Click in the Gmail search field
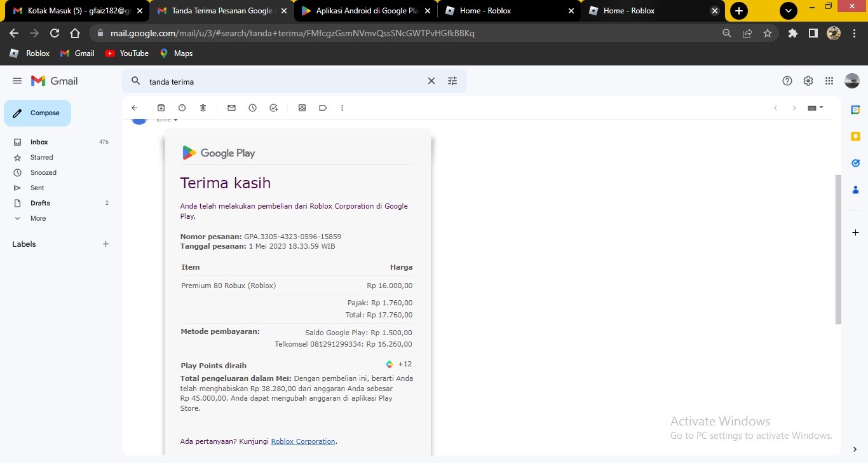This screenshot has height=463, width=868. 286,81
